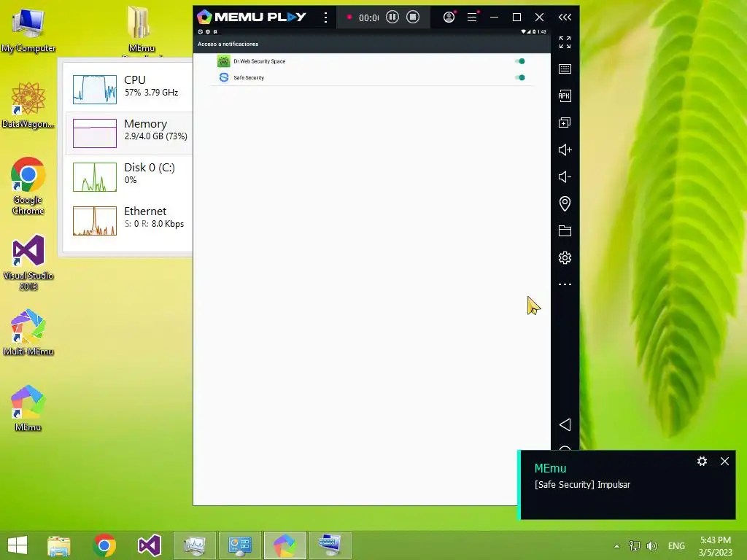This screenshot has width=747, height=560.
Task: Open the multi-window add icon in MEmu sidebar
Action: tap(565, 122)
